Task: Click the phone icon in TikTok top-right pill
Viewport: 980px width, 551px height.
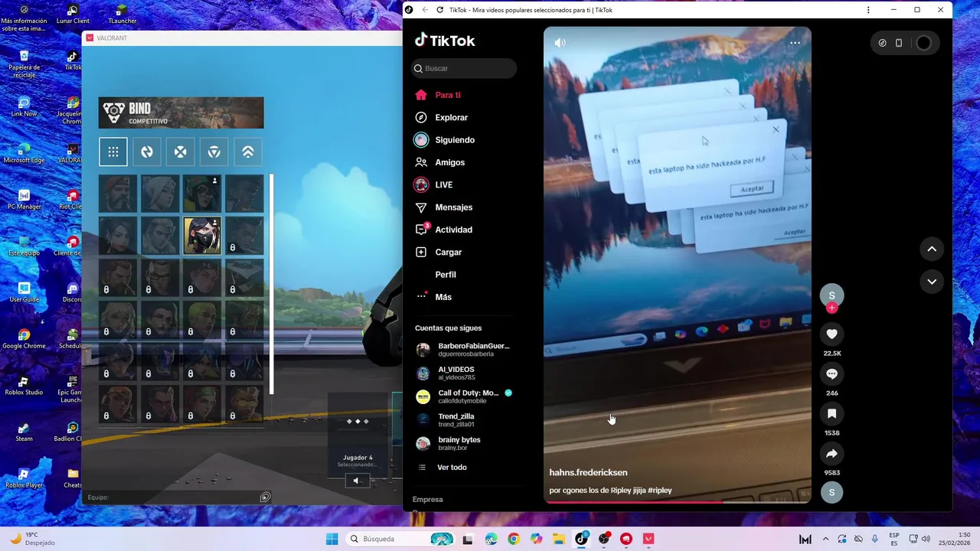Action: click(899, 43)
